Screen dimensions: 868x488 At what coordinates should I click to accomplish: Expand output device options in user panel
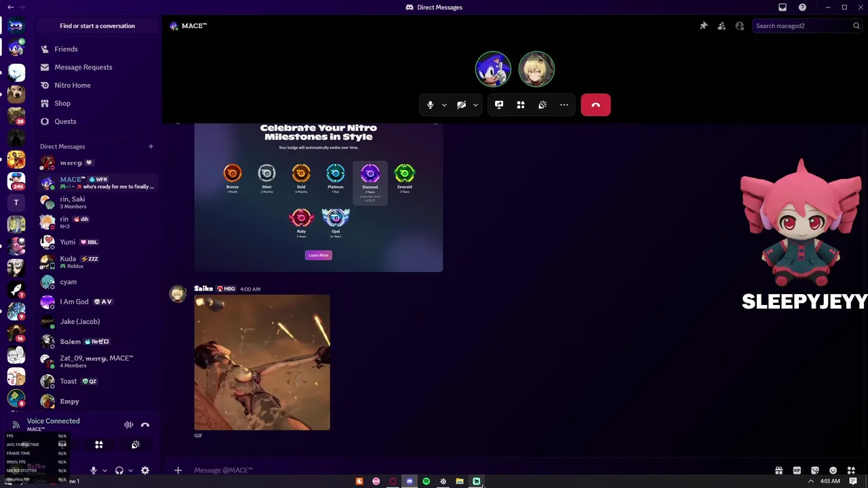click(130, 470)
